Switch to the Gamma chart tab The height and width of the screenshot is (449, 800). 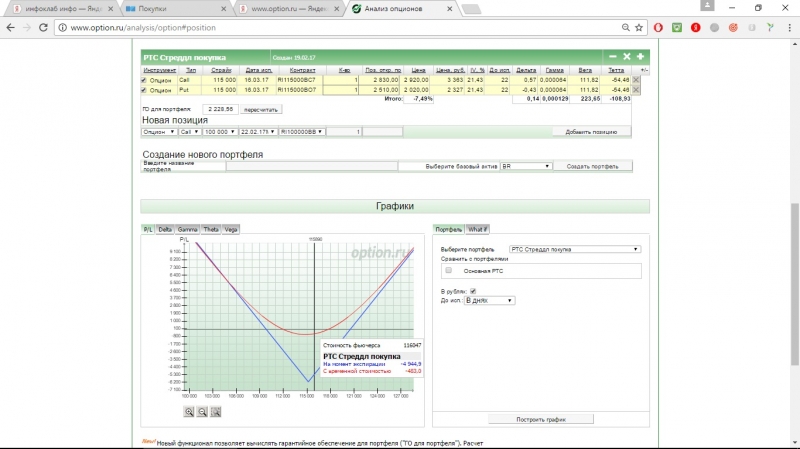coord(187,230)
